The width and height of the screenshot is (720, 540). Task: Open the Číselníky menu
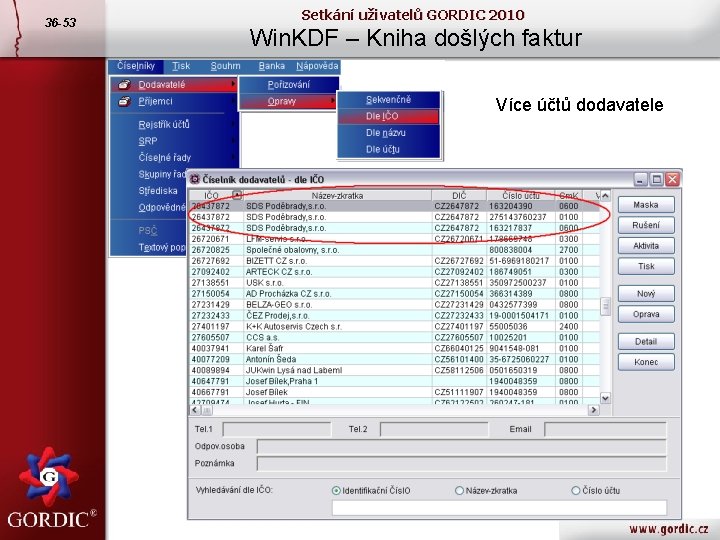click(135, 66)
